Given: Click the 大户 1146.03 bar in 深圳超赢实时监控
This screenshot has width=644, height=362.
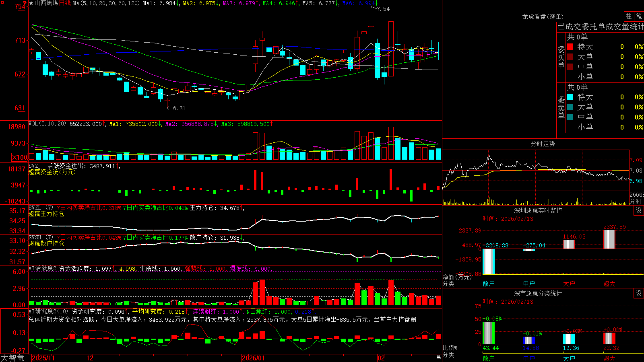Looking at the screenshot, I should click(x=569, y=244).
